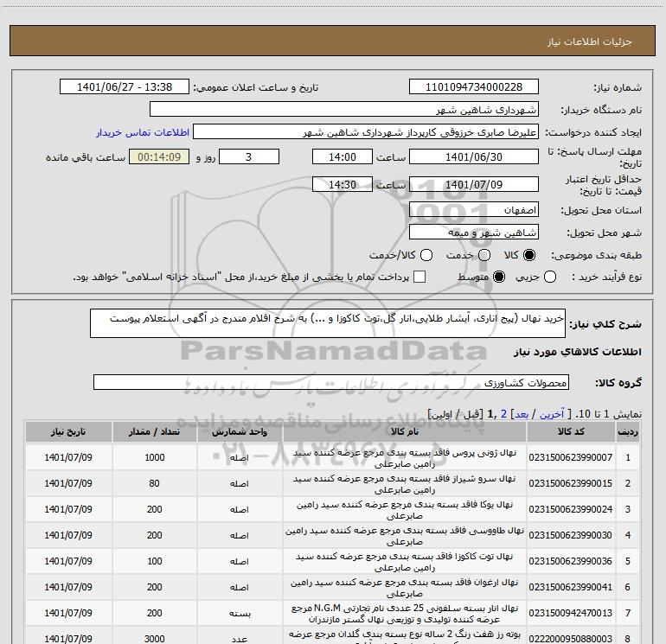Click the remaining time countdown 00:14:09
The image size is (666, 644).
[x=159, y=156]
